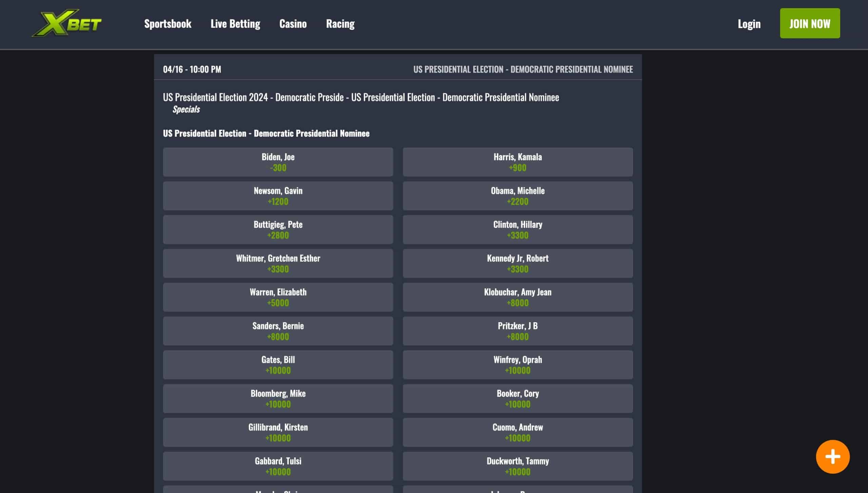Image resolution: width=868 pixels, height=493 pixels.
Task: Choose Winfrey, Oprah +10000
Action: click(518, 365)
